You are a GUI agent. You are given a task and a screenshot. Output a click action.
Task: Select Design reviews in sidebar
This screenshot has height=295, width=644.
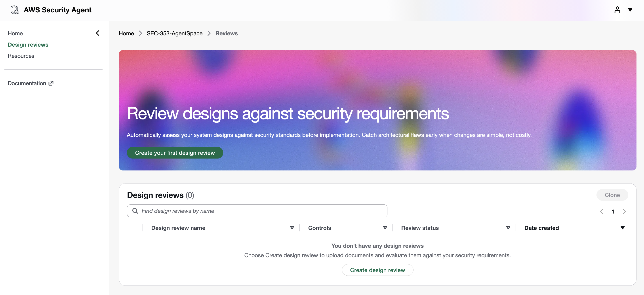coord(28,44)
